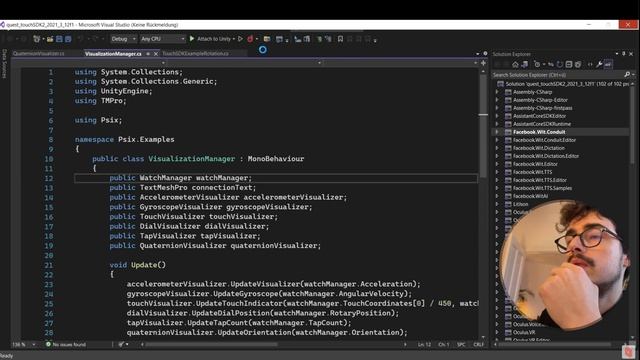
Task: Click the CRLF line ending indicator
Action: (478, 344)
